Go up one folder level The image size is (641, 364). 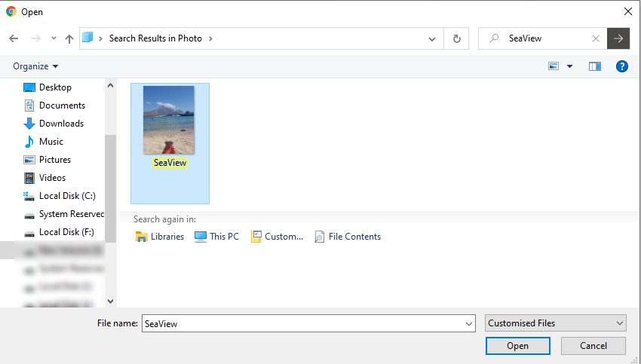pos(69,38)
